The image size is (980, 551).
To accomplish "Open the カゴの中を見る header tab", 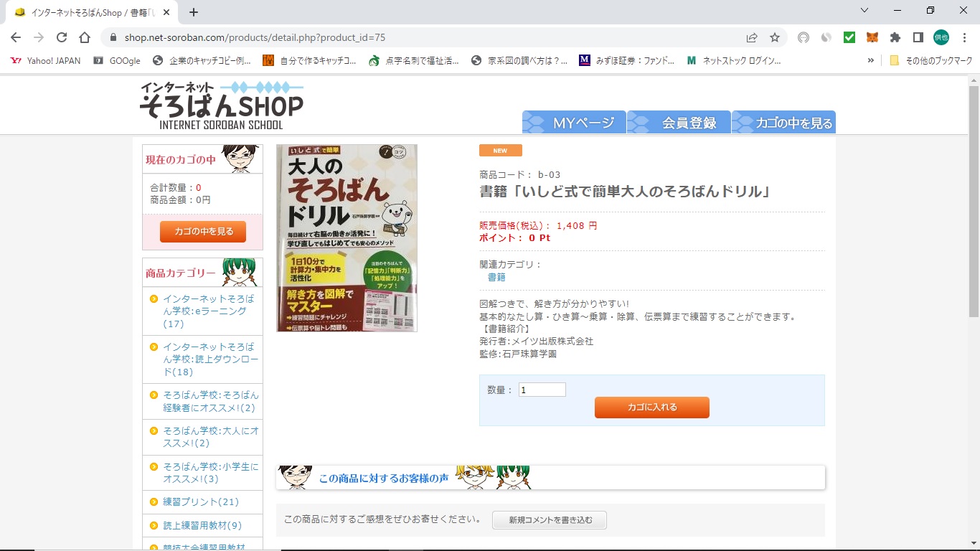I will 783,123.
